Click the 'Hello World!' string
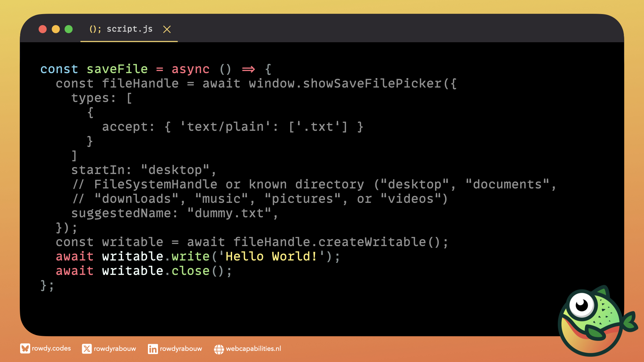644x362 pixels. 272,256
